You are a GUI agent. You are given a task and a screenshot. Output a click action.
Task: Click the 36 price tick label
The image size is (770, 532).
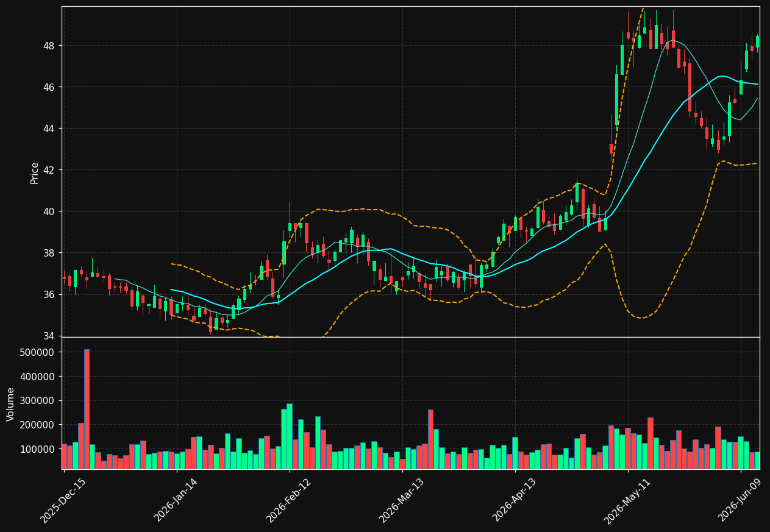49,294
